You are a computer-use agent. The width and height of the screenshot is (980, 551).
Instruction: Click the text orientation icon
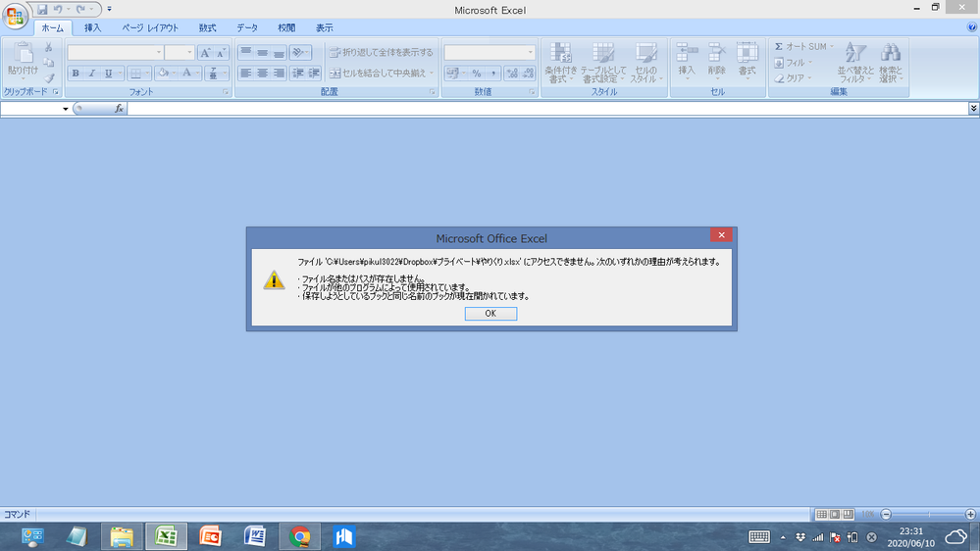point(298,53)
